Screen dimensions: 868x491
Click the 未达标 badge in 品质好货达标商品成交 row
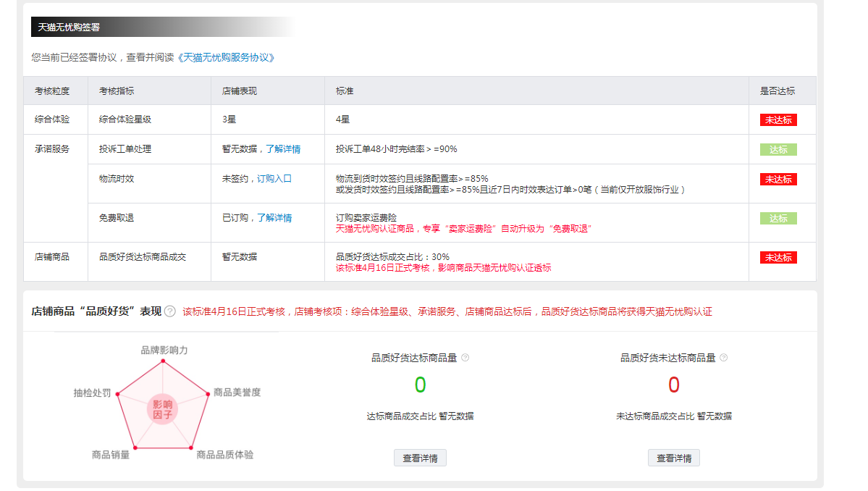[x=778, y=257]
